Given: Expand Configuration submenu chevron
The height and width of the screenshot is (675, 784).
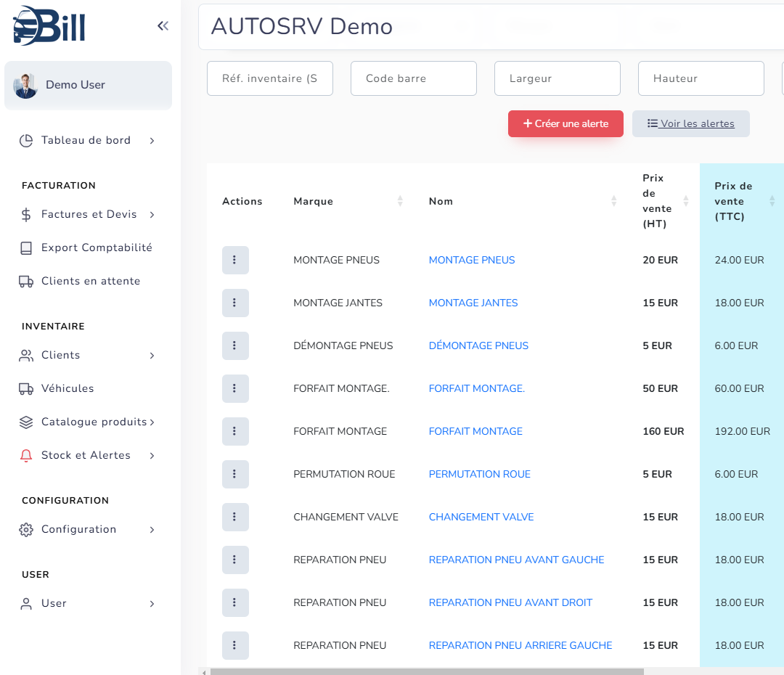Looking at the screenshot, I should 152,530.
